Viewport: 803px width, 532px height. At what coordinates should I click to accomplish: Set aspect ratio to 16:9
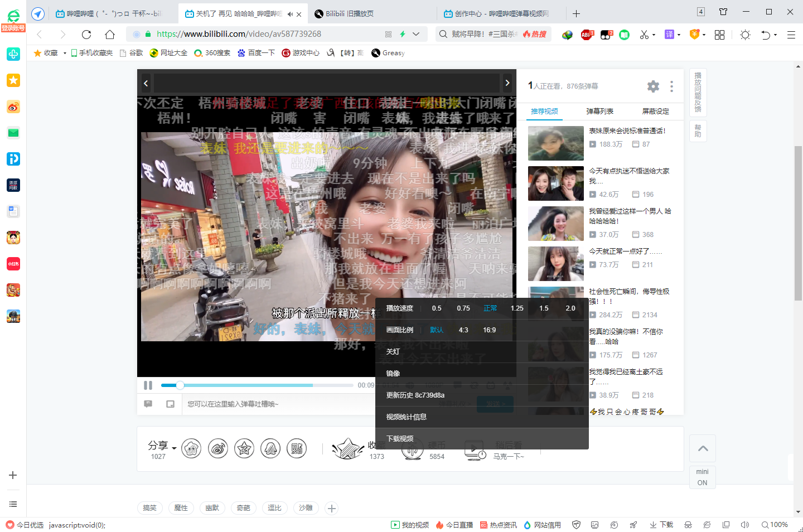(x=490, y=330)
